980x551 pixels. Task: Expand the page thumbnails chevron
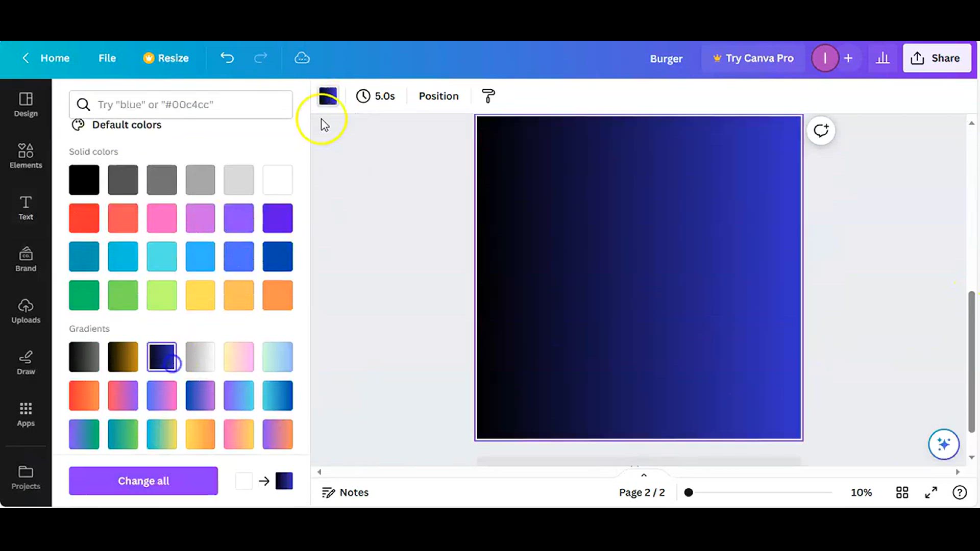click(644, 475)
